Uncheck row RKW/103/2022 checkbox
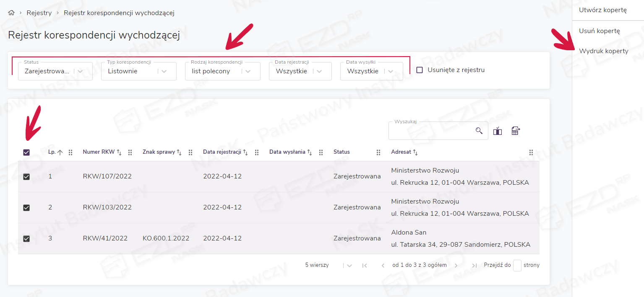Screen dimensions: 644x297 click(x=26, y=207)
